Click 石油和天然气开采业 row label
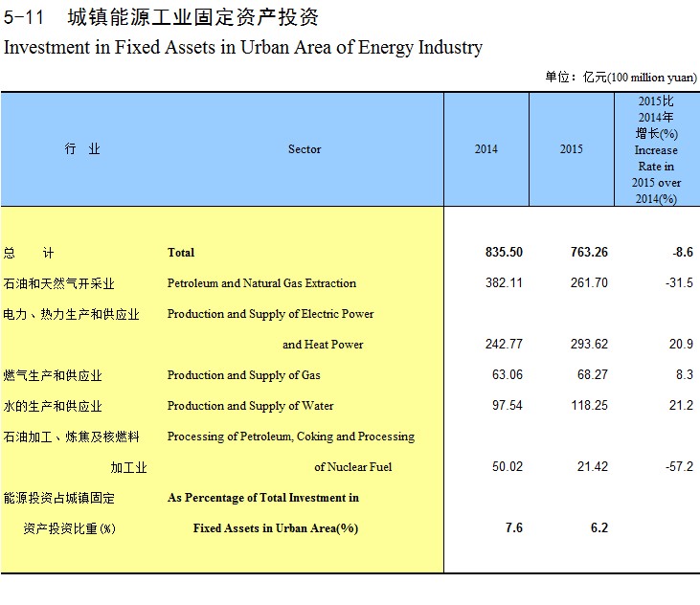The width and height of the screenshot is (700, 605). coord(59,283)
